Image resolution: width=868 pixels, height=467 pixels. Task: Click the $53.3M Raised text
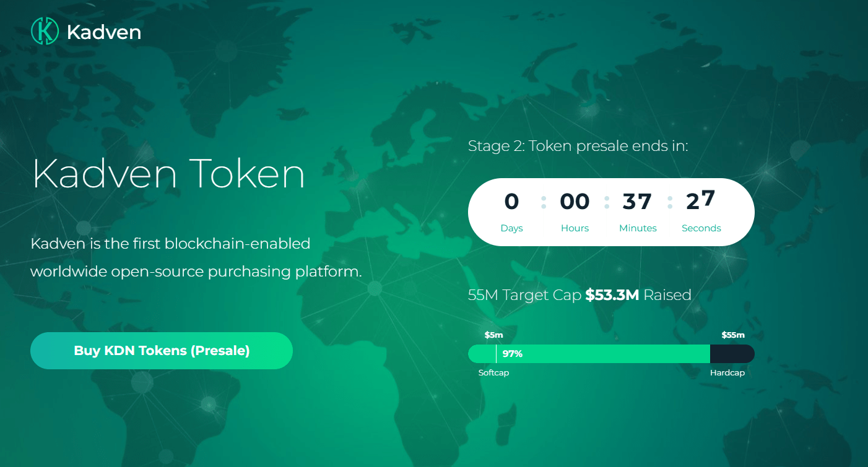[638, 295]
